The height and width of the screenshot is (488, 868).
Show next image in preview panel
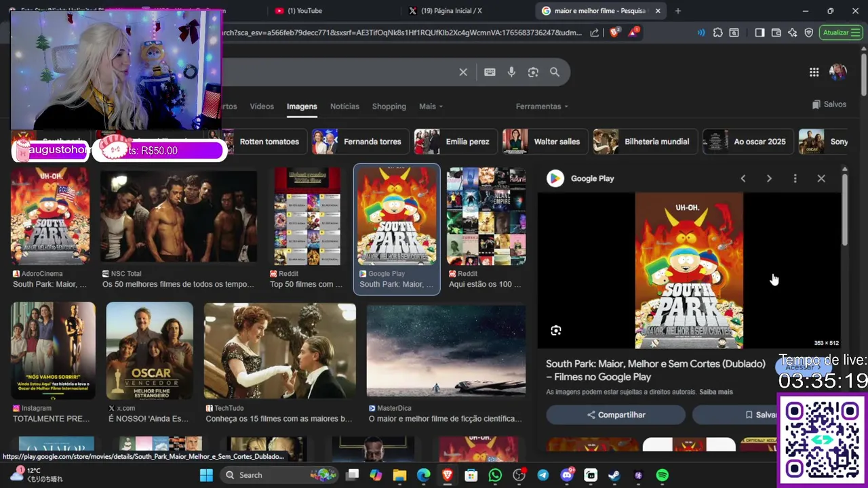click(x=769, y=178)
